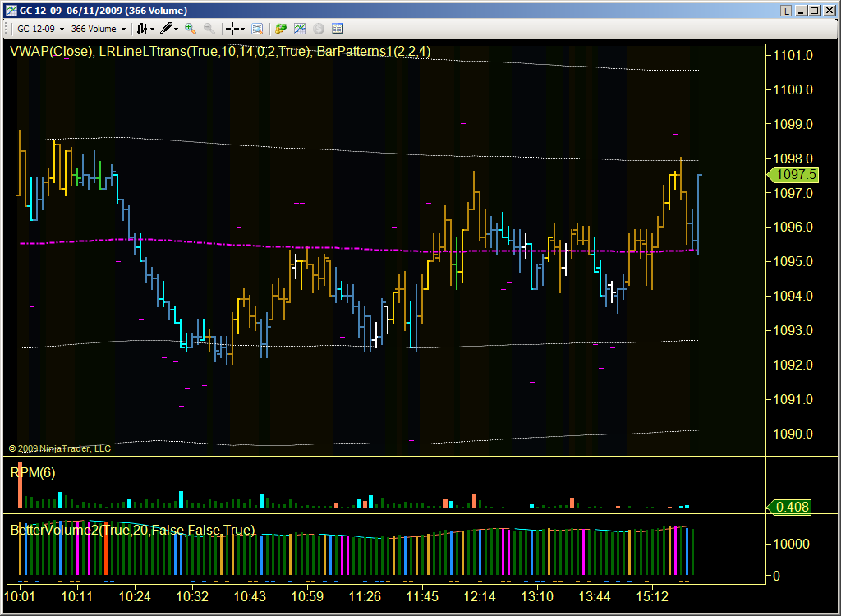
Task: Open the Indicators chart icon
Action: tap(299, 29)
